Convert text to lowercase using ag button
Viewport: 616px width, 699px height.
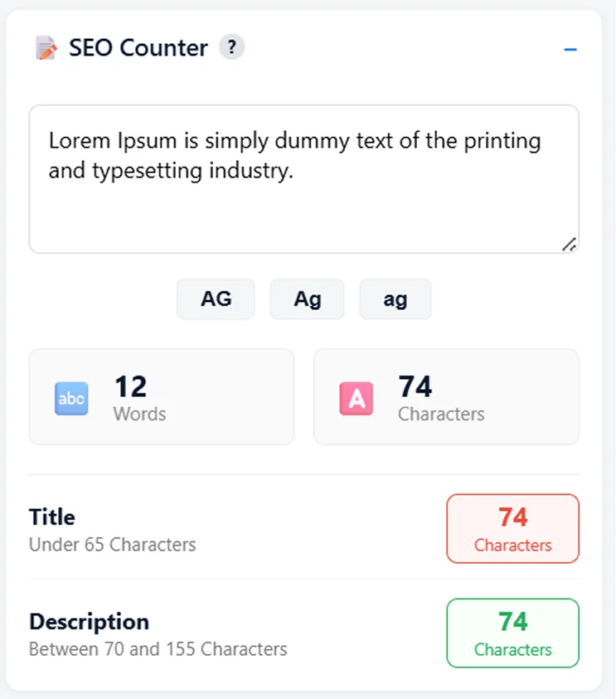[395, 299]
